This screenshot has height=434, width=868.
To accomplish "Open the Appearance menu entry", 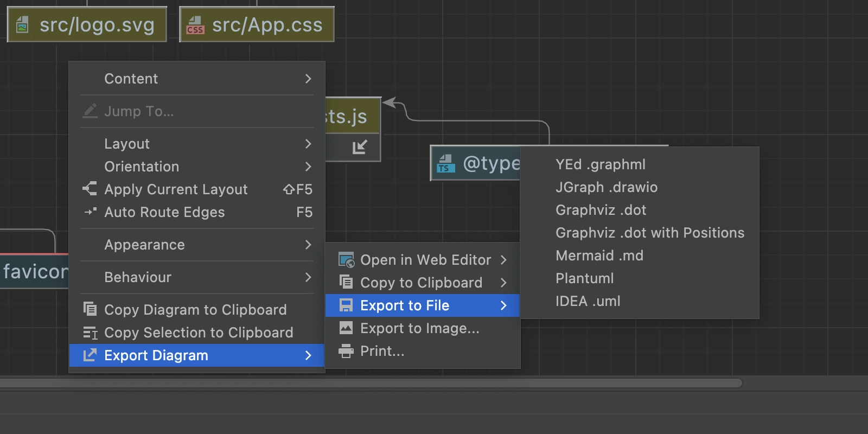I will (x=197, y=245).
